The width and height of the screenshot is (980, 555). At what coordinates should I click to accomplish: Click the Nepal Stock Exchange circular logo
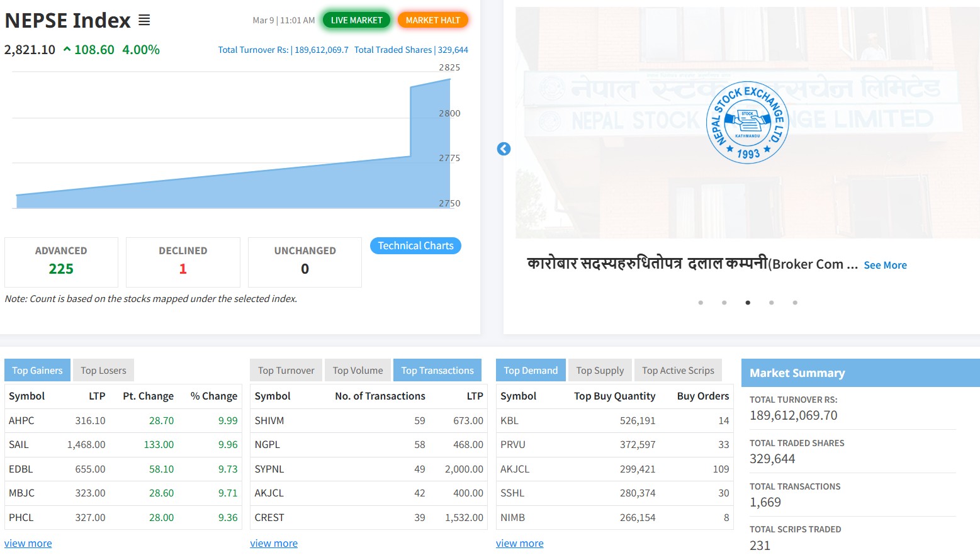[747, 123]
